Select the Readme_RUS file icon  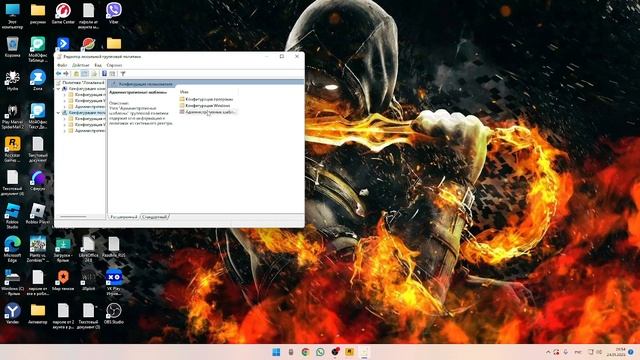coord(114,248)
